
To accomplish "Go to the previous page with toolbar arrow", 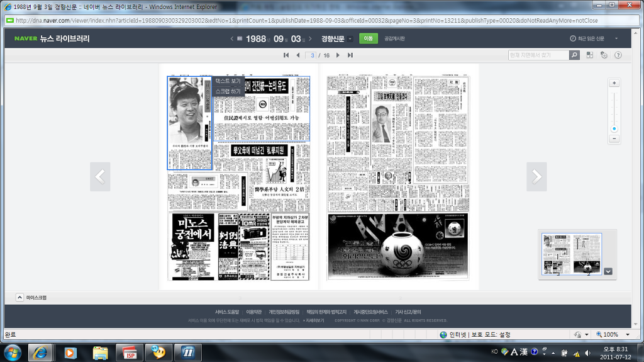I will (297, 55).
